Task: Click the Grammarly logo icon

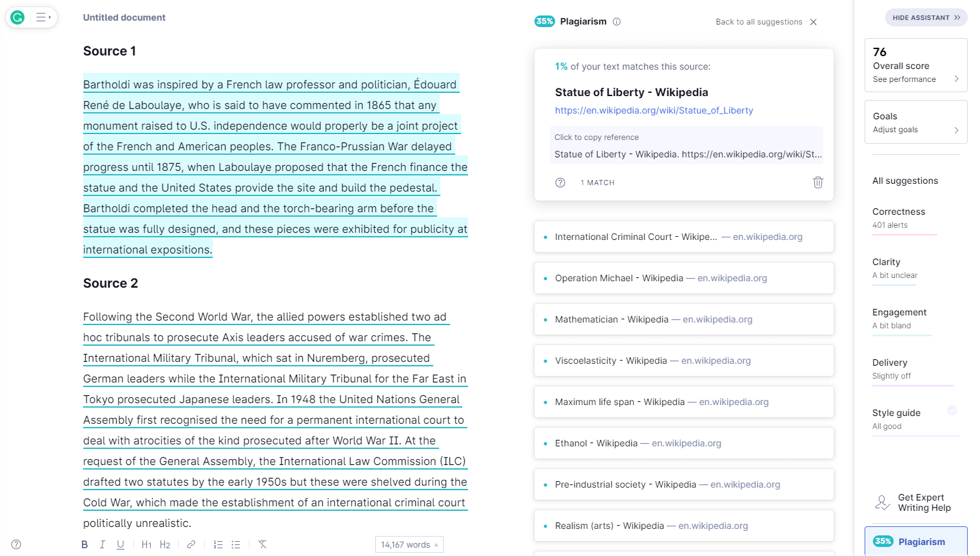Action: point(18,17)
